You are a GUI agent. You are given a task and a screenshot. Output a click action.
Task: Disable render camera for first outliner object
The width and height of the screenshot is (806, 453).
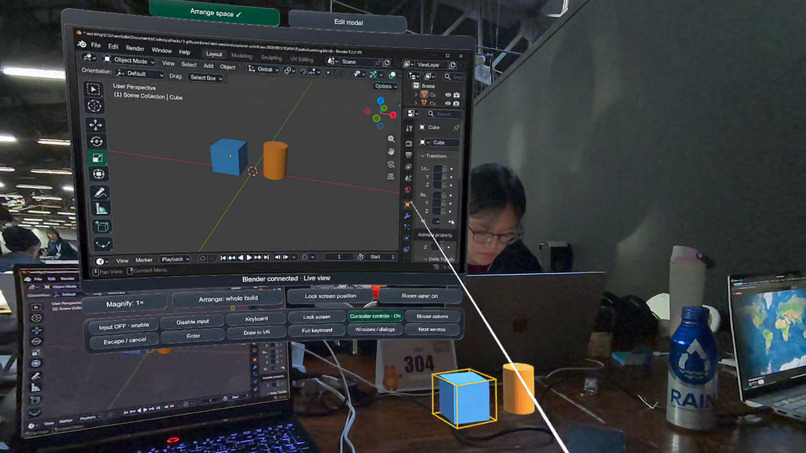tap(456, 95)
